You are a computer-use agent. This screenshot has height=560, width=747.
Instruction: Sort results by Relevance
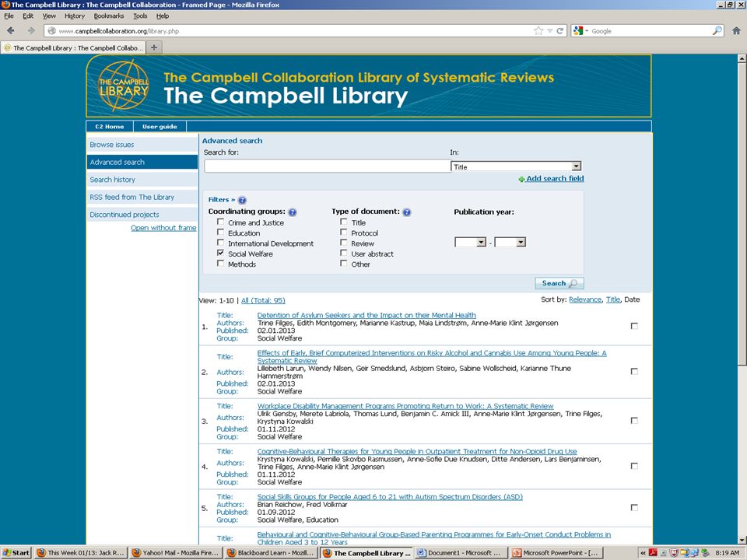point(585,299)
